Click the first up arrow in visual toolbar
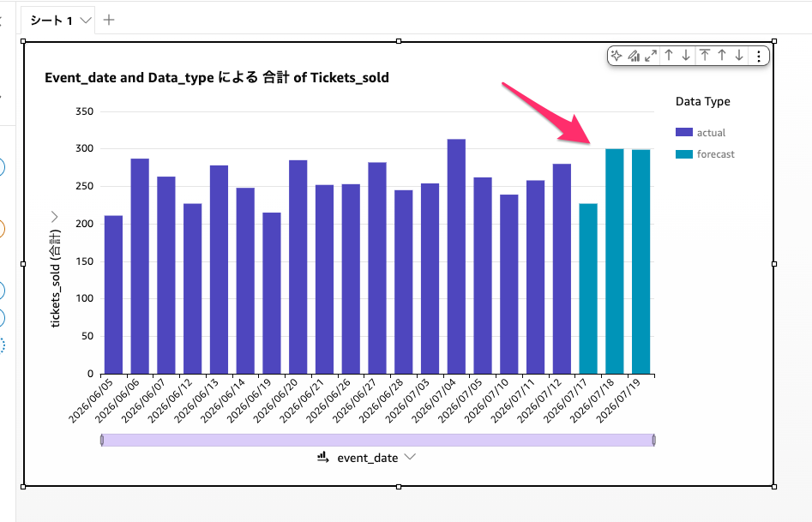Viewport: 812px width, 522px height. (x=669, y=56)
